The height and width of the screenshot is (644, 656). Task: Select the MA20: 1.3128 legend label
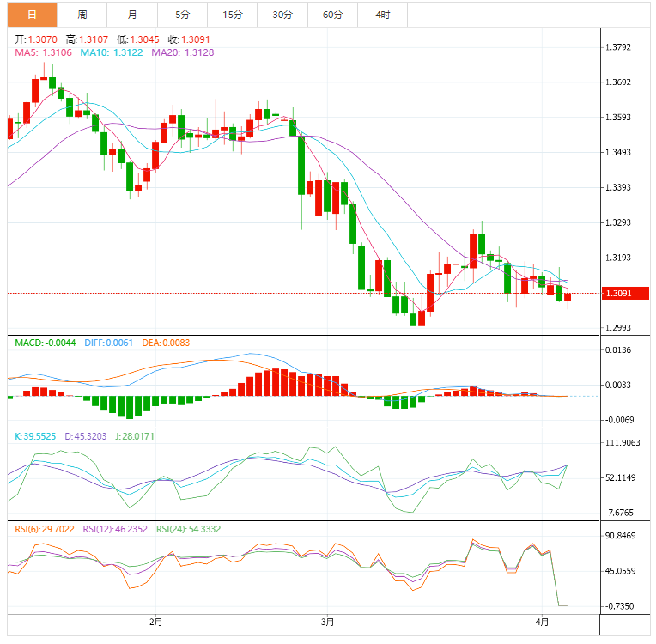(183, 52)
